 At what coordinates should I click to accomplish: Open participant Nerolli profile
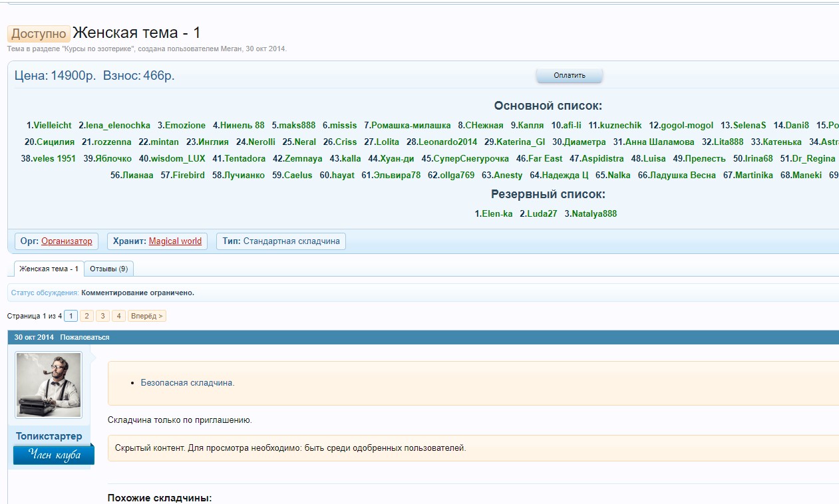[x=261, y=142]
